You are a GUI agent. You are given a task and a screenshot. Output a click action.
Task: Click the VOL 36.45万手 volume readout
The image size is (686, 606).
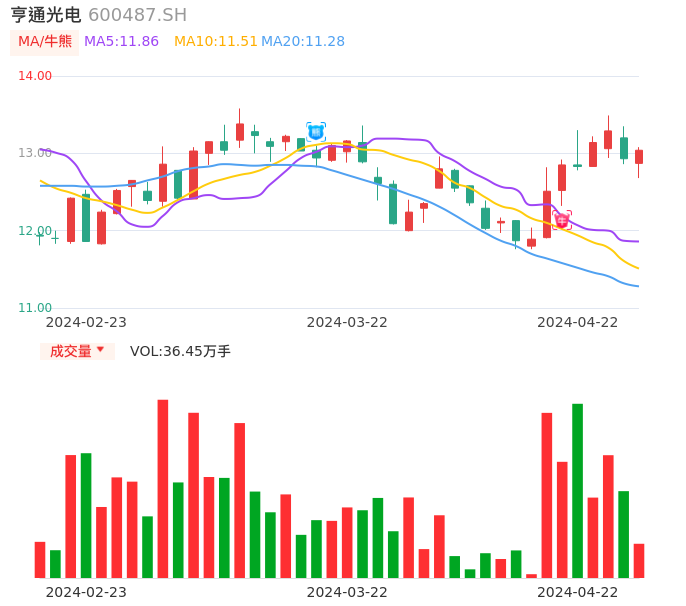(x=180, y=351)
